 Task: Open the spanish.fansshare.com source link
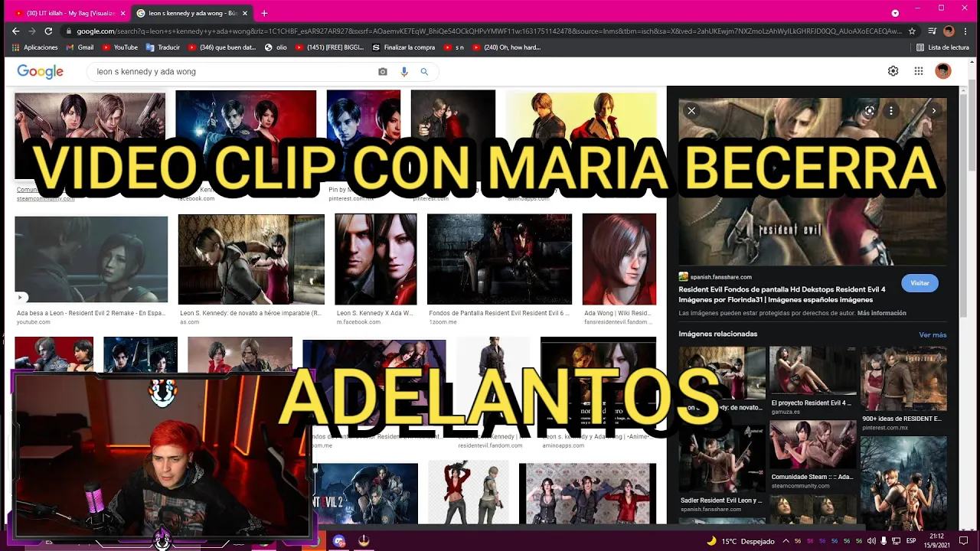pyautogui.click(x=720, y=277)
